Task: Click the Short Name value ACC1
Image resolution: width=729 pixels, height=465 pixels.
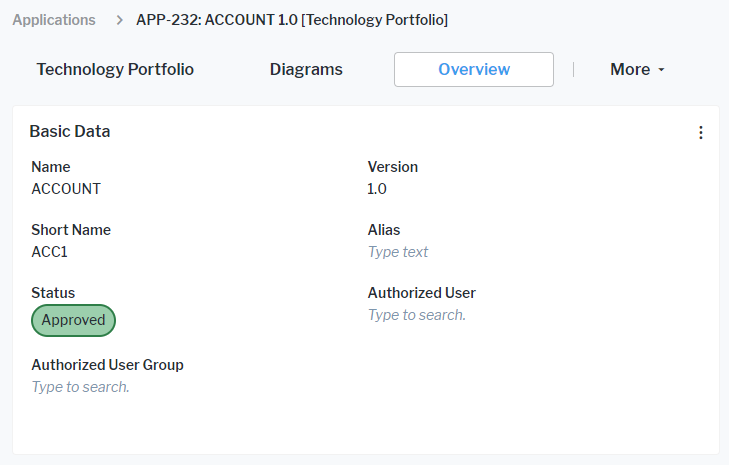Action: [50, 252]
